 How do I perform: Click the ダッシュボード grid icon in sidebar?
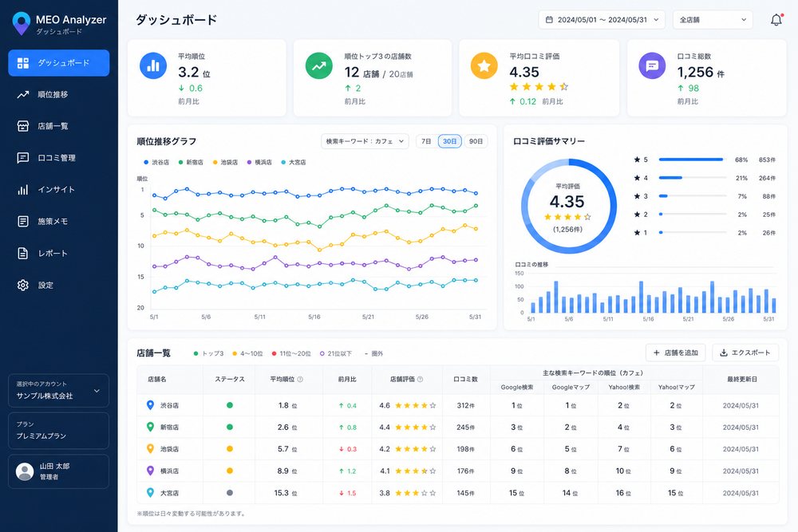(23, 63)
